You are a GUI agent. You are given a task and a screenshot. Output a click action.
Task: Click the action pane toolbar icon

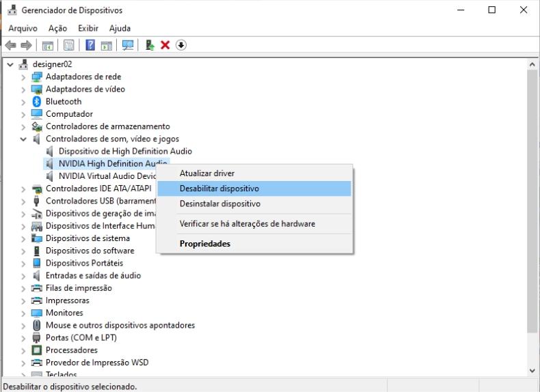107,45
